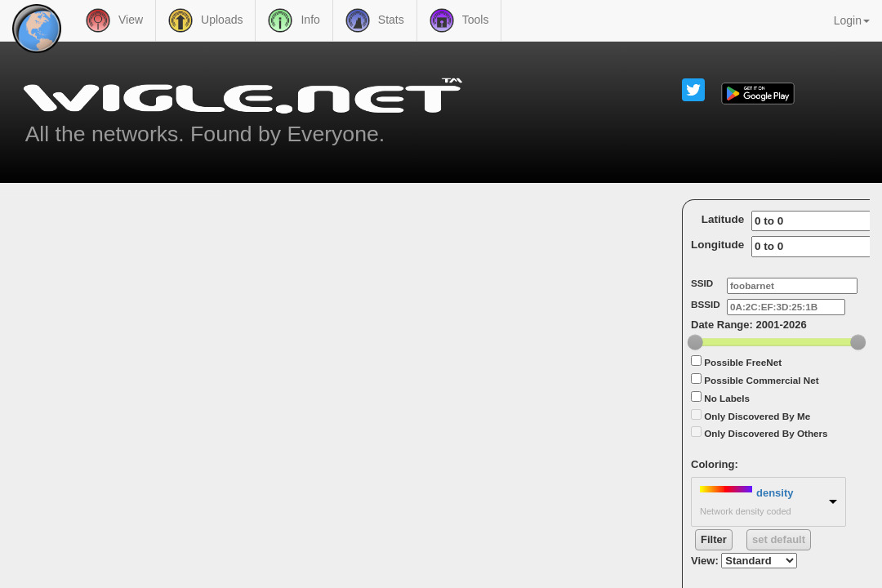This screenshot has width=882, height=588.
Task: Enable the Possible FreeNet checkbox
Action: point(697,361)
